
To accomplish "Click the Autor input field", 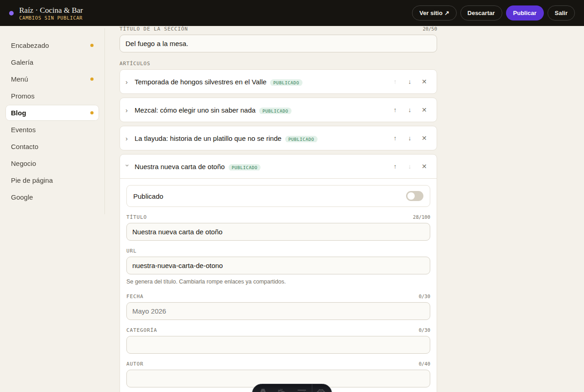I will tap(278, 378).
